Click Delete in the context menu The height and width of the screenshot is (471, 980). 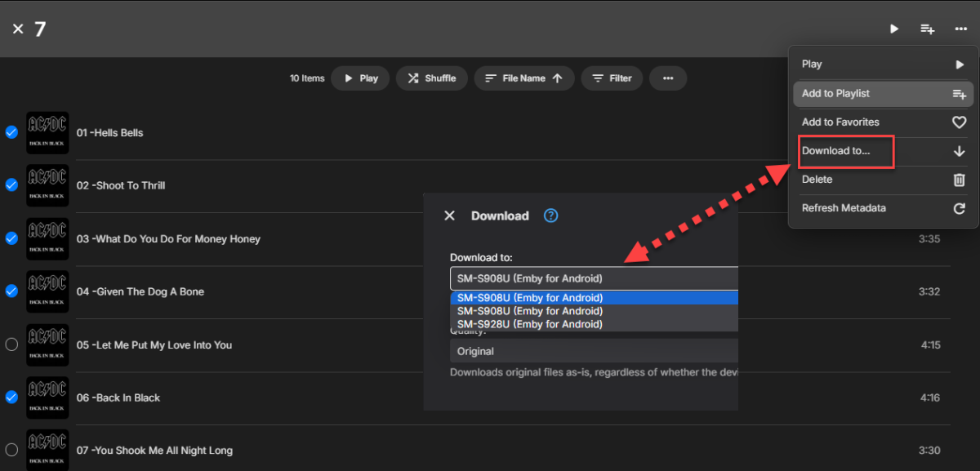click(x=817, y=180)
